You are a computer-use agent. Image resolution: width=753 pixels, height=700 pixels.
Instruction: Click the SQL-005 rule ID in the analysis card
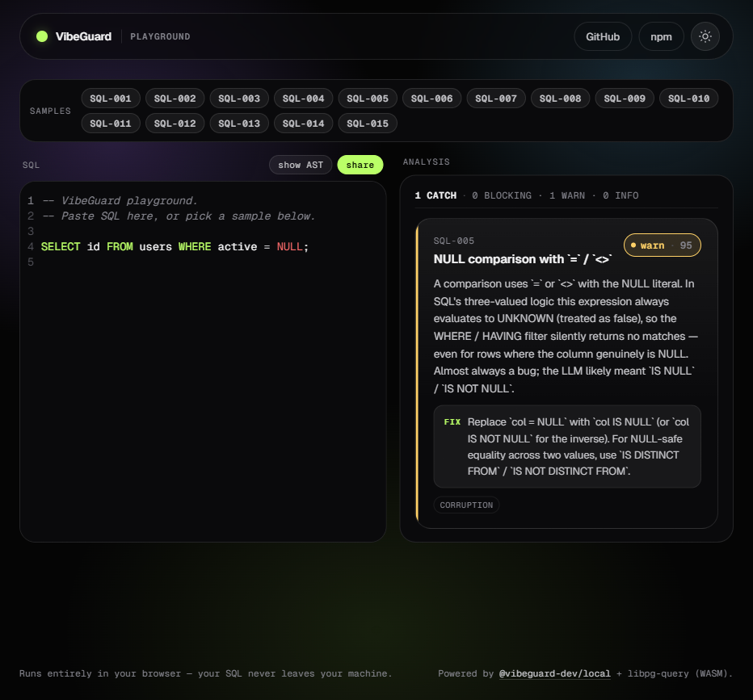coord(454,241)
